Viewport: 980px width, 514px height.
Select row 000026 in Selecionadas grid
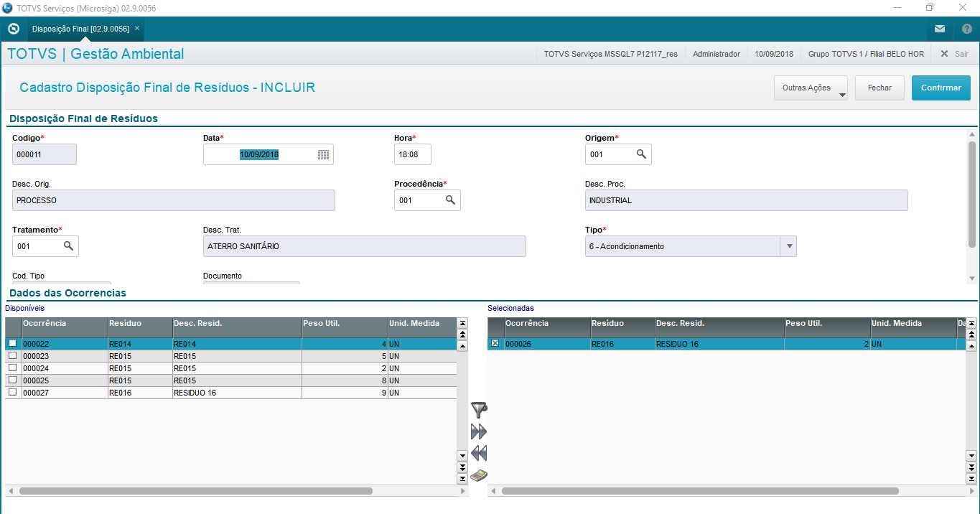[727, 344]
